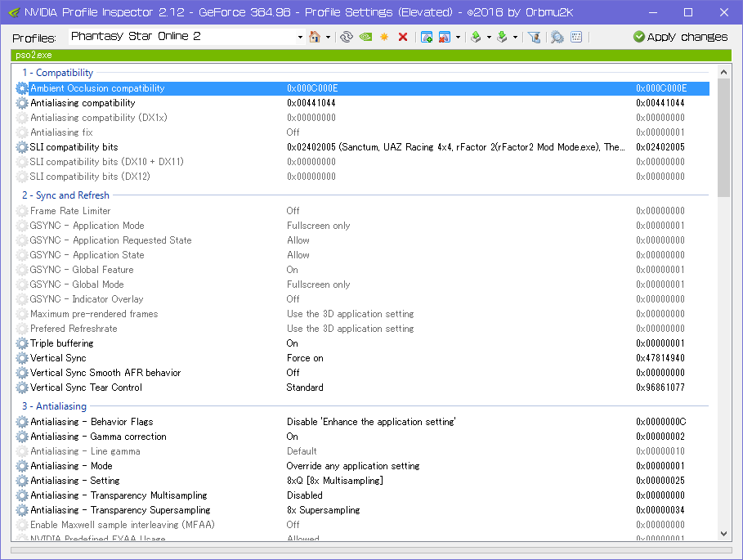Screen dimensions: 743x560
Task: Open the export profile dropdown arrow
Action: click(489, 37)
